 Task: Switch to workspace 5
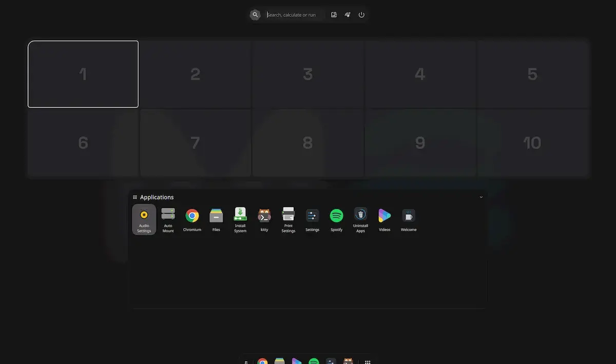tap(533, 74)
